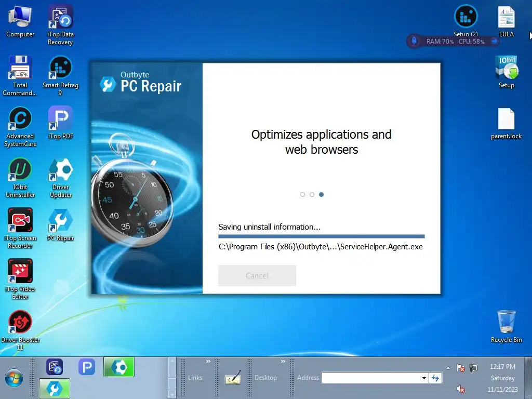Launch Advanced SystemCare shortcut
532x399 pixels.
click(x=20, y=127)
